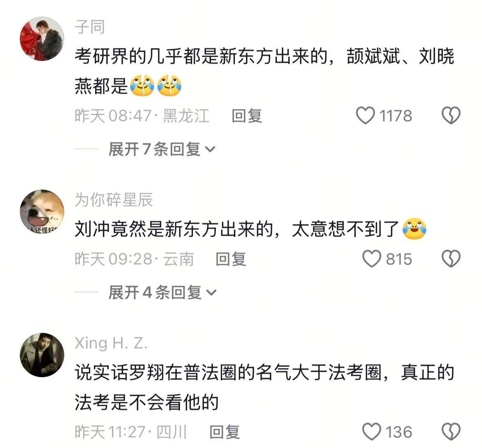Reply to 为你碎星辰's comment from 云南
The image size is (482, 448).
tap(231, 259)
